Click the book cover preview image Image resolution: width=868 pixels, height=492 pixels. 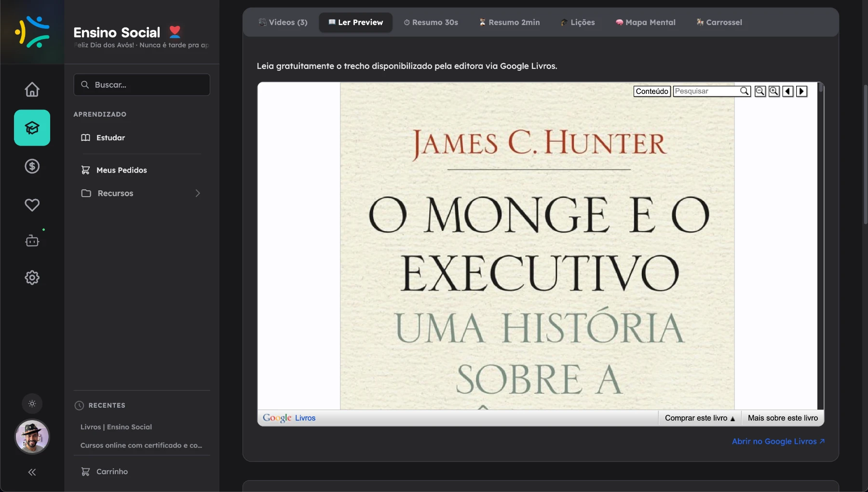(x=537, y=246)
